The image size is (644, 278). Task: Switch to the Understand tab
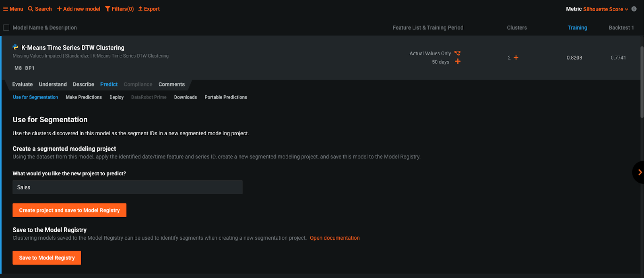(53, 84)
